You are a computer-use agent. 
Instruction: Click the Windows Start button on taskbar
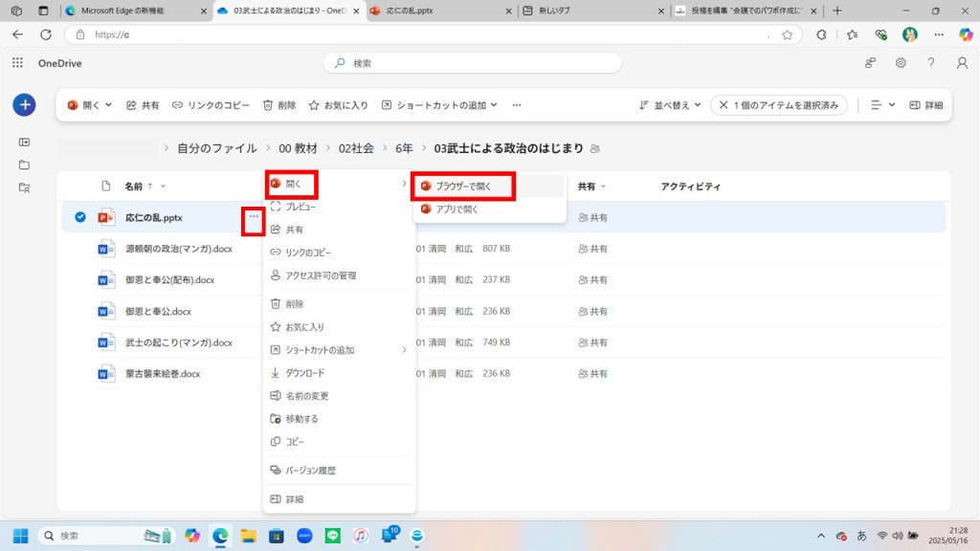[x=20, y=536]
